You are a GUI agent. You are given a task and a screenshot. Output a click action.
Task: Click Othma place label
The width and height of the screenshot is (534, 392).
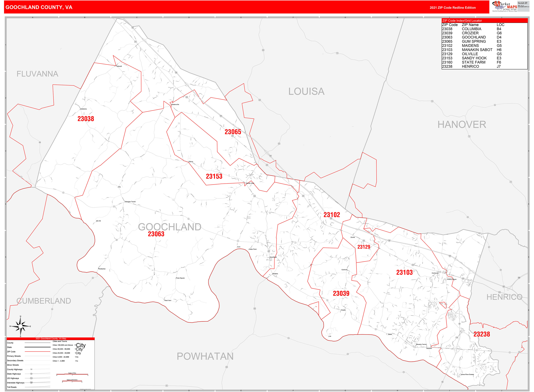191,162
